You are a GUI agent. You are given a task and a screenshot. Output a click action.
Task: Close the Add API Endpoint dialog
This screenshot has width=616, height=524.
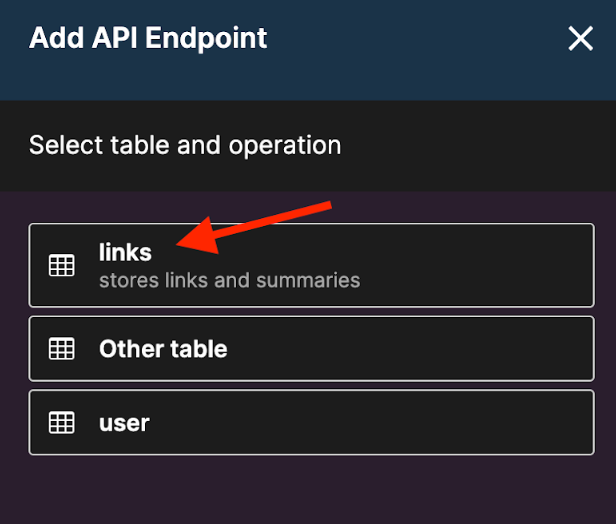[x=580, y=38]
